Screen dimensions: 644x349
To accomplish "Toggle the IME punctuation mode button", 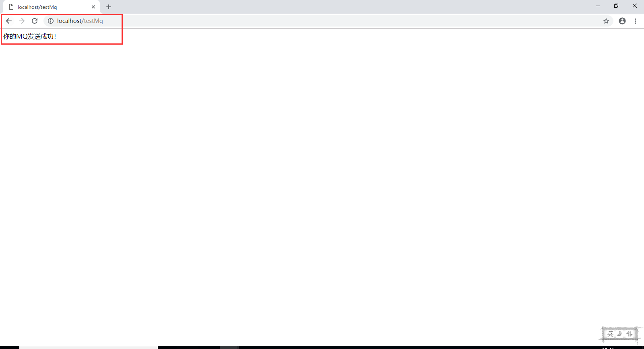I will 629,334.
